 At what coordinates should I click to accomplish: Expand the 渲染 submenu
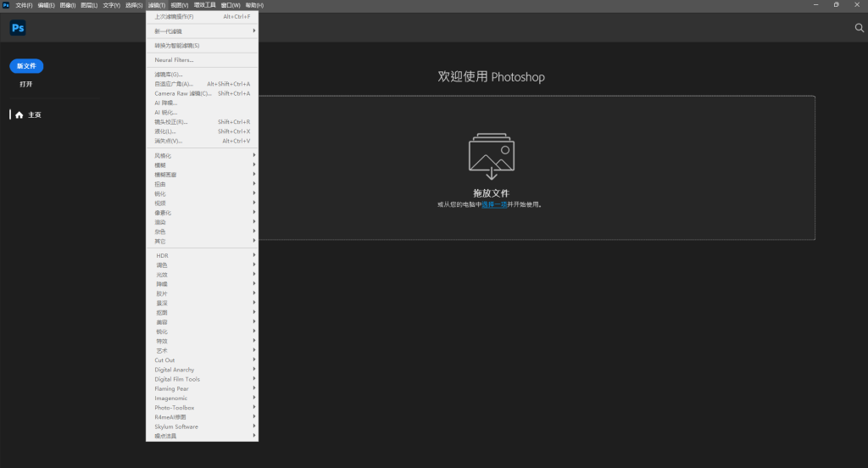click(x=202, y=222)
